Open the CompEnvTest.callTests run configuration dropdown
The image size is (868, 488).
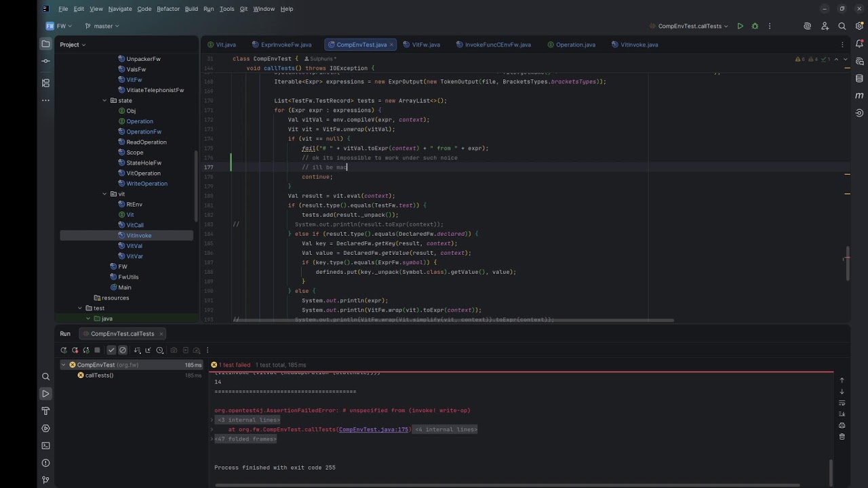coord(688,26)
